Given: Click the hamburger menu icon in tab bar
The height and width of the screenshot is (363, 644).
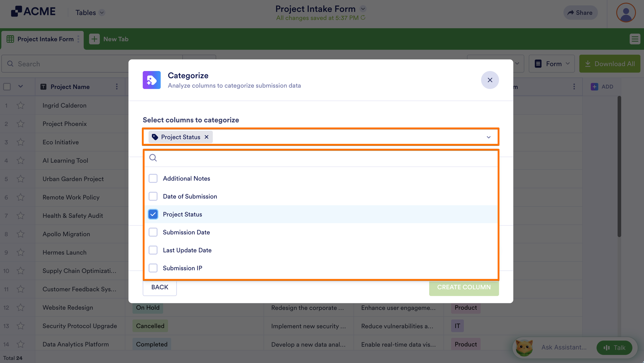Looking at the screenshot, I should (x=635, y=39).
